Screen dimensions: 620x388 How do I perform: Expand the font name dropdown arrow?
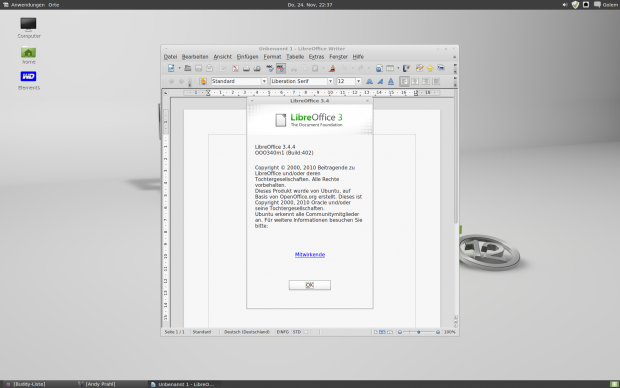click(x=330, y=81)
